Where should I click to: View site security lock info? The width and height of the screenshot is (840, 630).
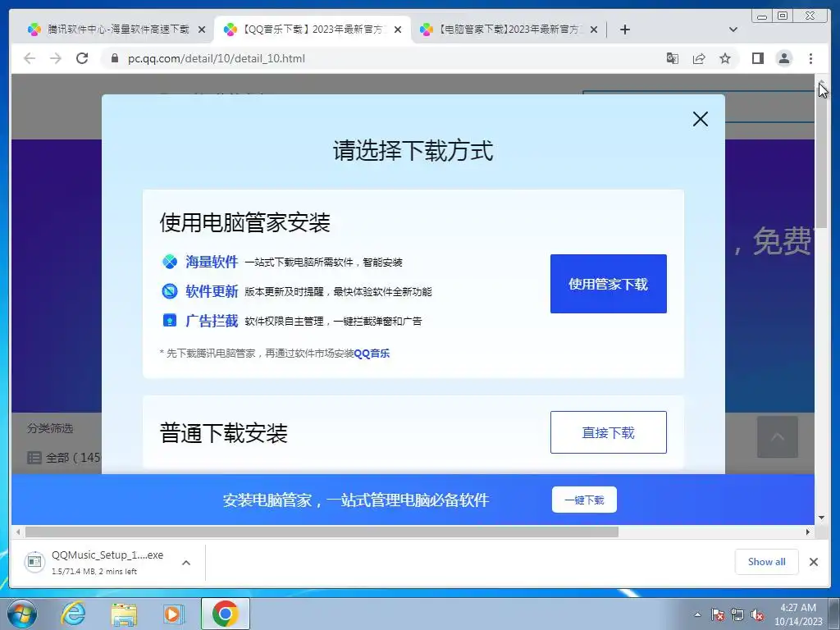coord(114,58)
